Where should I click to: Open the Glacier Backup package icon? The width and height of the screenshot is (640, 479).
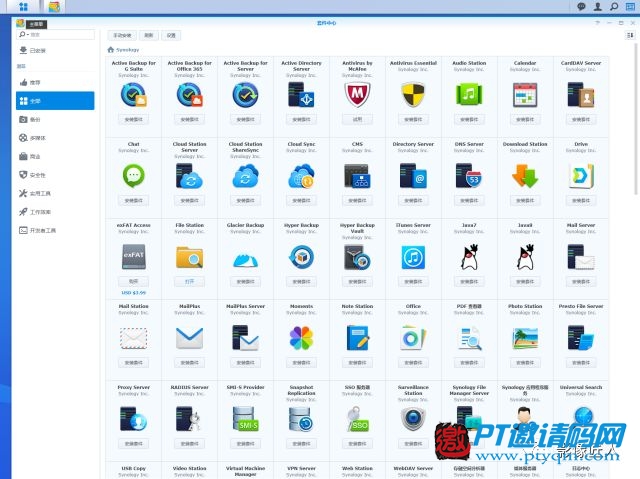click(x=245, y=259)
